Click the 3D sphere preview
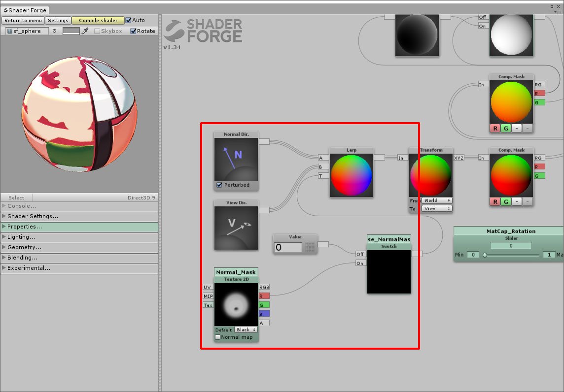The image size is (564, 392). 79,114
